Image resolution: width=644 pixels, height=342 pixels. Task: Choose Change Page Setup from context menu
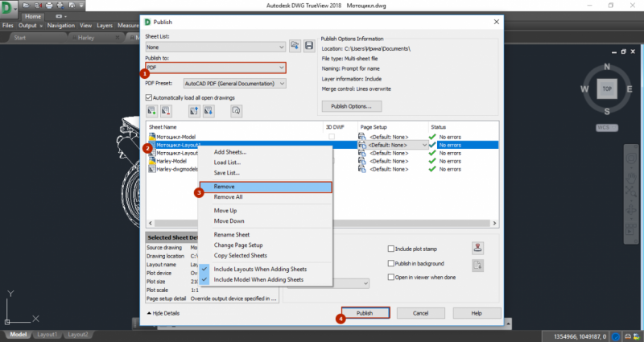238,245
